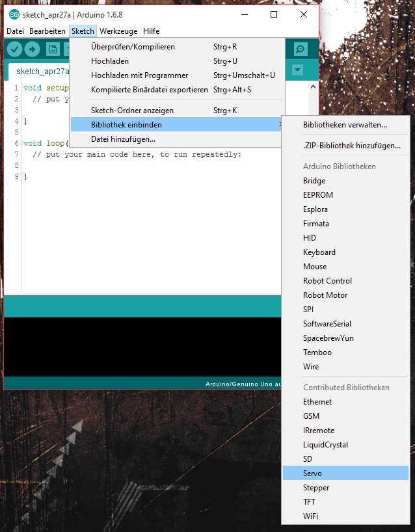Include the SD library
Viewport: 415px width, 532px height.
click(x=345, y=459)
